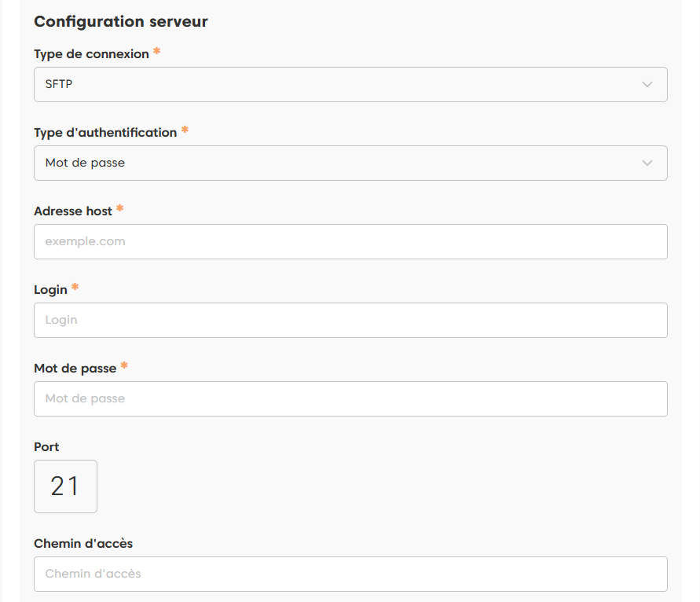Focus the Chemin d'accès input field
700x602 pixels.
350,574
